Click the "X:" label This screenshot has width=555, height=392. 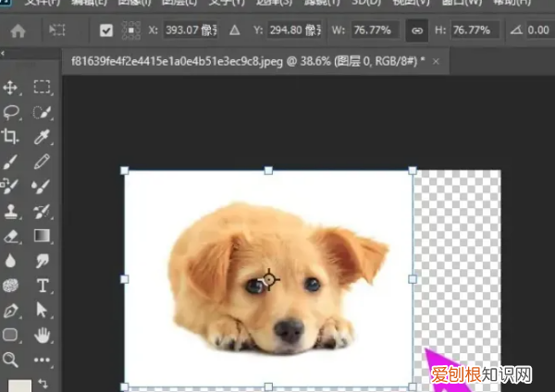[x=153, y=31]
